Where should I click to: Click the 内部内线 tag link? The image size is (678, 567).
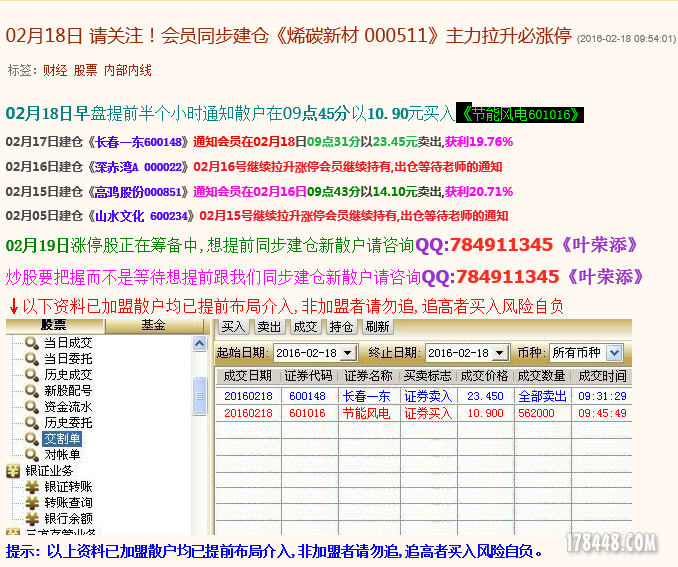point(128,70)
